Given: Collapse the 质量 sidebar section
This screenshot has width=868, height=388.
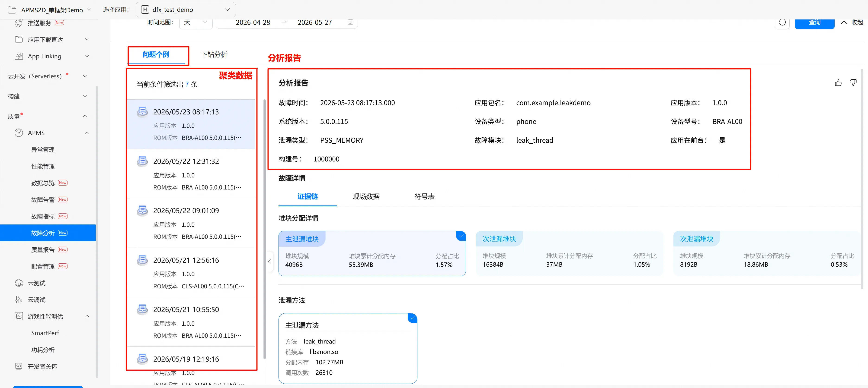Looking at the screenshot, I should pyautogui.click(x=85, y=116).
